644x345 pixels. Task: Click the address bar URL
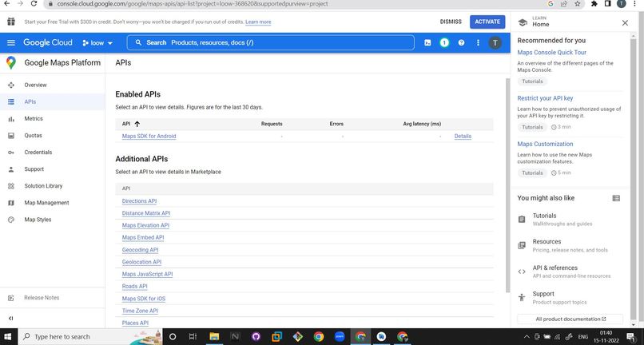(x=193, y=4)
